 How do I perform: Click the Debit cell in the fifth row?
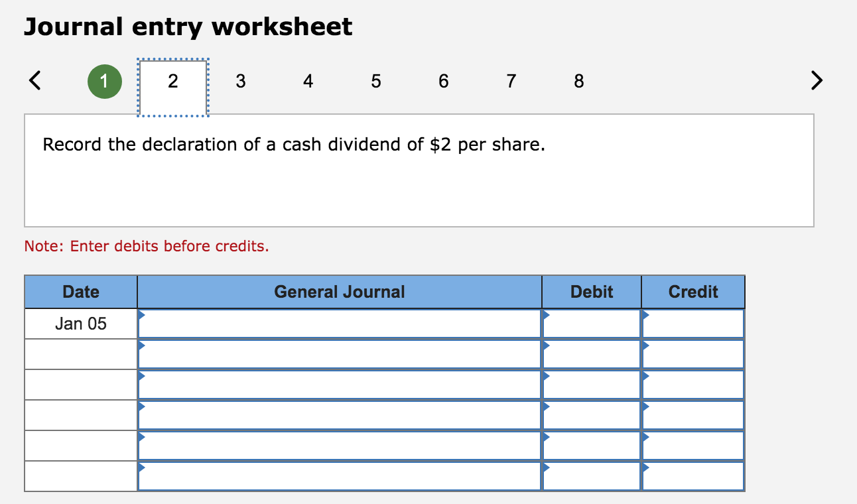592,446
